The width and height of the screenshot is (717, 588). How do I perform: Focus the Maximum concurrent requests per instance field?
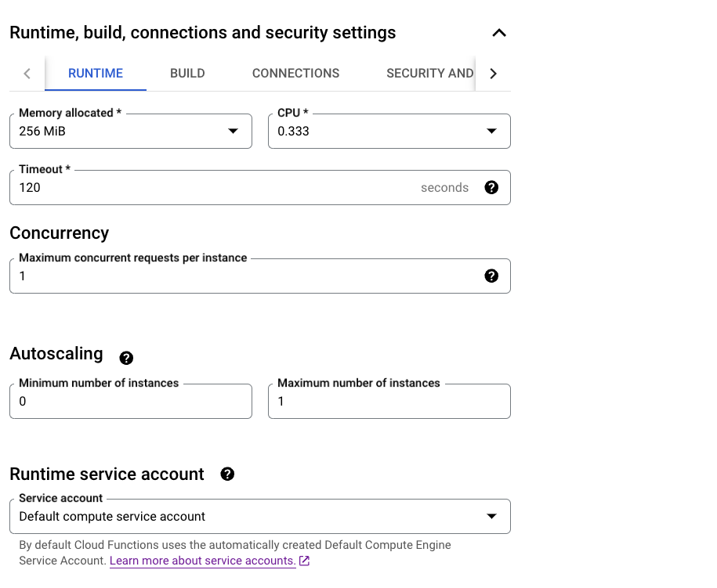(x=243, y=276)
